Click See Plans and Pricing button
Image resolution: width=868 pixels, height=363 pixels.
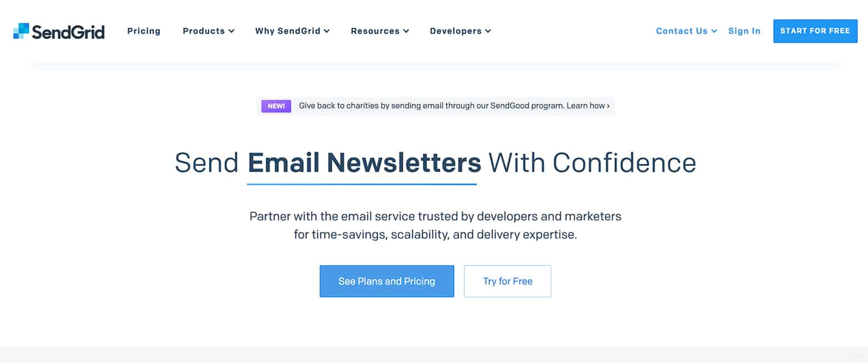[x=387, y=281]
